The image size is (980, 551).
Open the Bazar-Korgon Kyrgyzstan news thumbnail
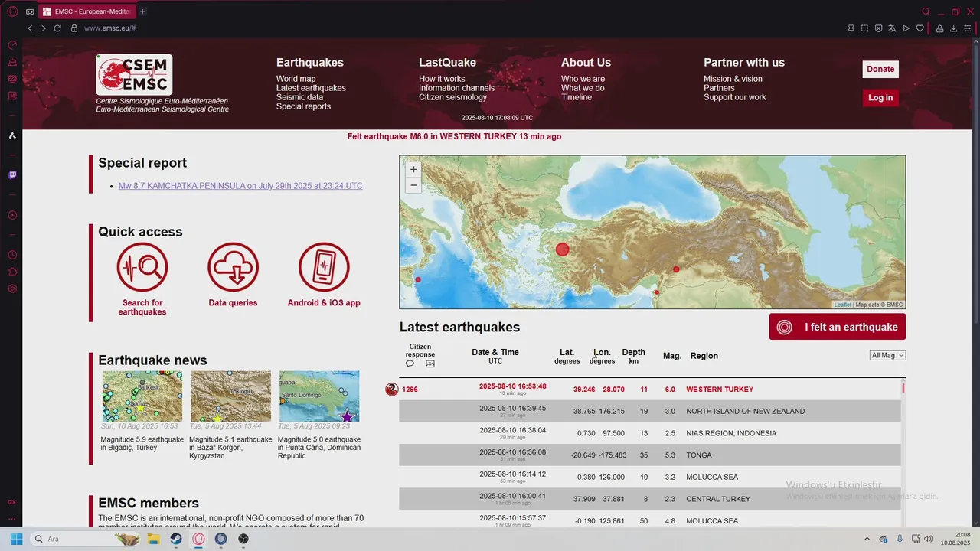point(230,396)
